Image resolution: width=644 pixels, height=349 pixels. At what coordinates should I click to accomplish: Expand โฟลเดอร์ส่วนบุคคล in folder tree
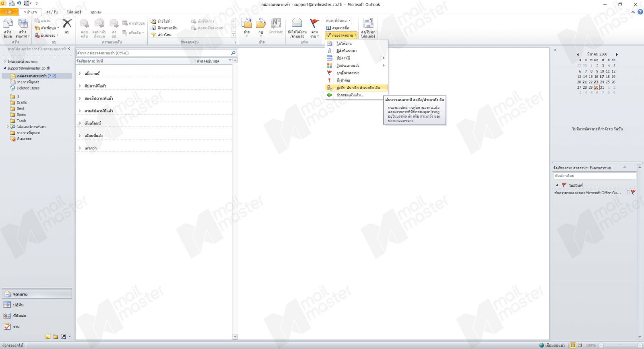click(x=5, y=62)
